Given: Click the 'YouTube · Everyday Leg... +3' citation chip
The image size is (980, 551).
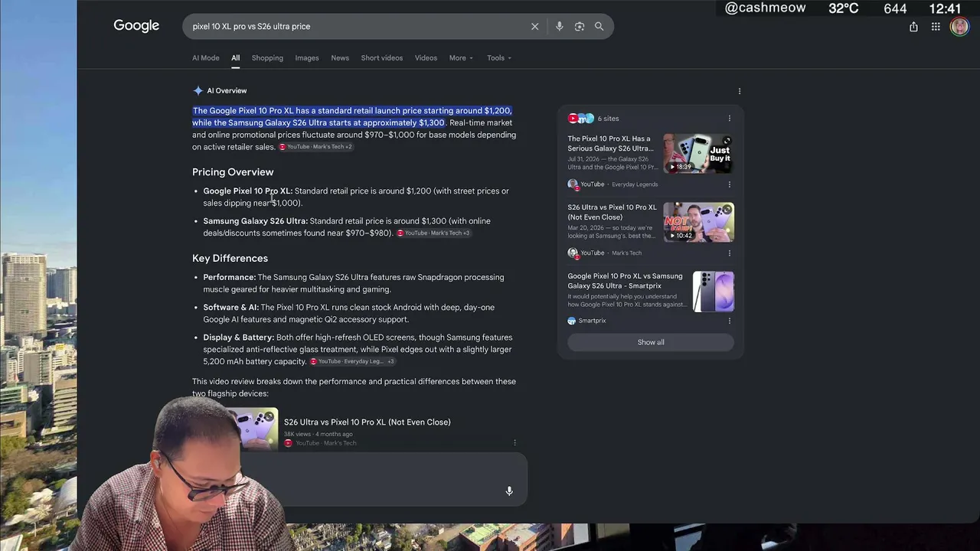Looking at the screenshot, I should pos(352,362).
